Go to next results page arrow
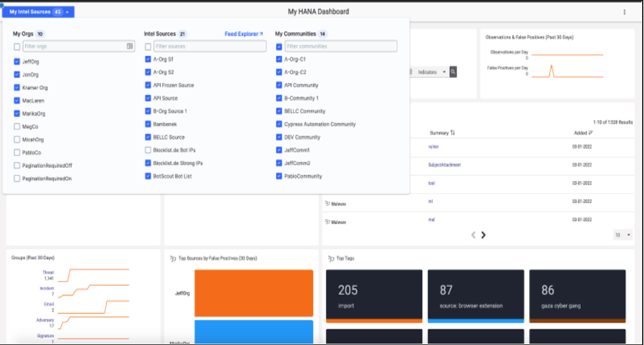The width and height of the screenshot is (644, 345). [483, 235]
